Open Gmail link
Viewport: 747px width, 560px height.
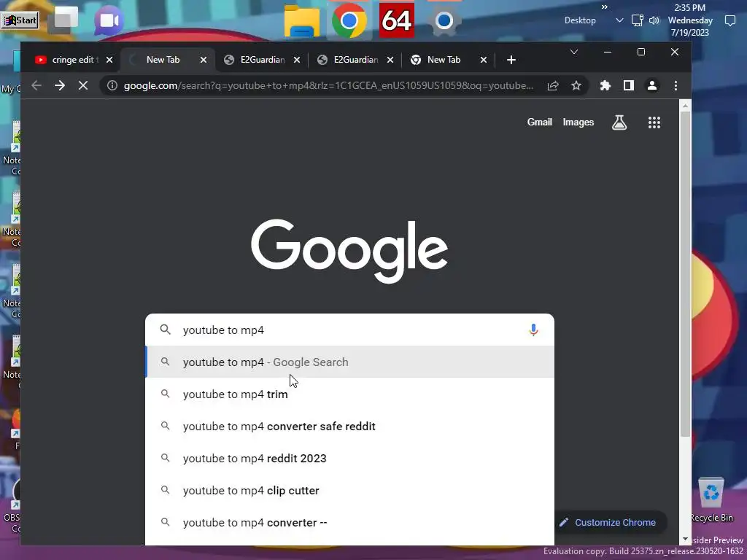click(x=539, y=122)
